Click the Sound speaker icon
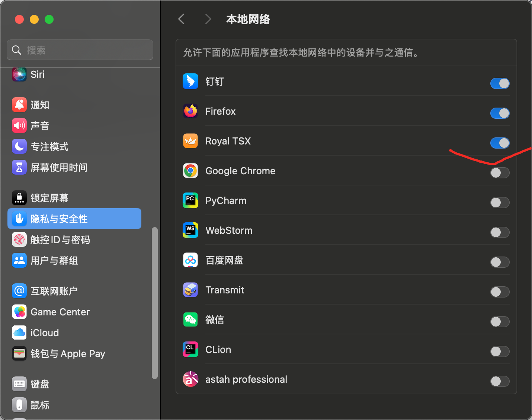 pyautogui.click(x=19, y=126)
